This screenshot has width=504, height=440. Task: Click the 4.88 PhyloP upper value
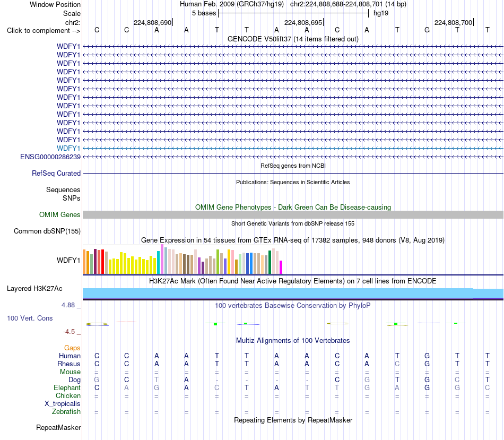click(68, 305)
